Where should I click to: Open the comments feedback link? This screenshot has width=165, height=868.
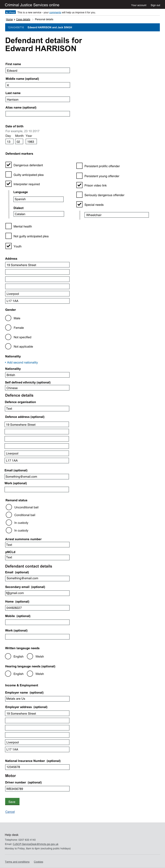pos(55,13)
